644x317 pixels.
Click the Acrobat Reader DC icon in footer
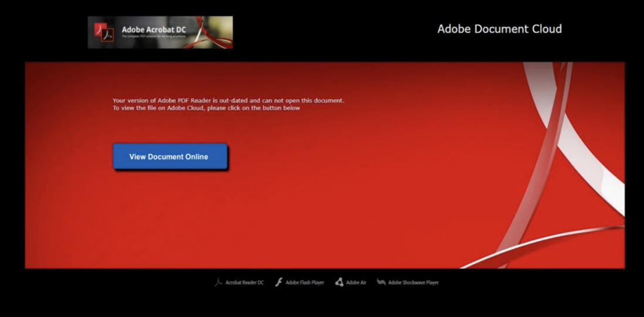(219, 282)
